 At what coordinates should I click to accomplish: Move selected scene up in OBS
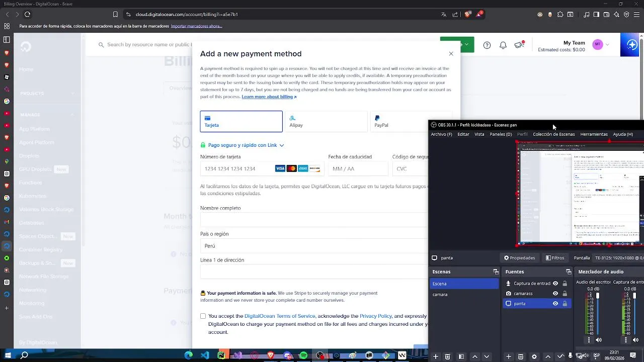(474, 356)
